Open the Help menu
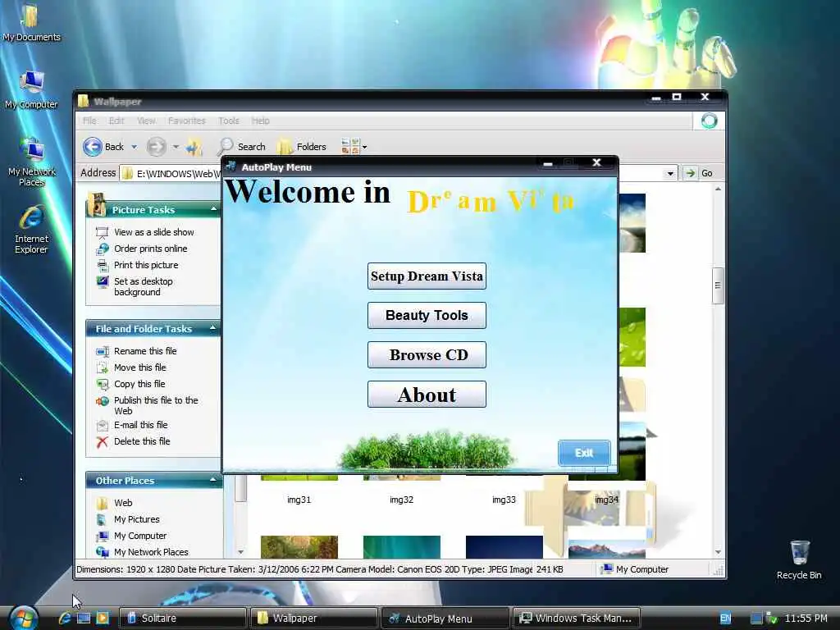 pyautogui.click(x=260, y=121)
